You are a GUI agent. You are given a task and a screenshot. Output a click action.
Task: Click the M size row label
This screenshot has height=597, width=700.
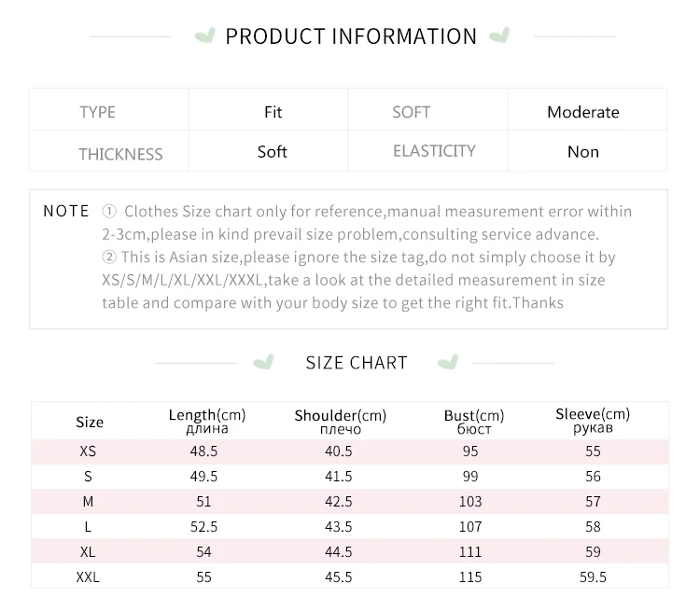88,502
